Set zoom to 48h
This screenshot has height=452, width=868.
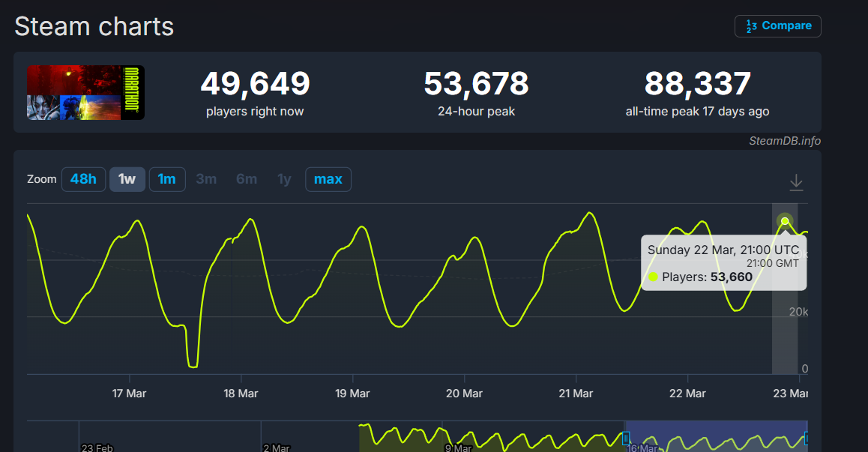pos(84,179)
